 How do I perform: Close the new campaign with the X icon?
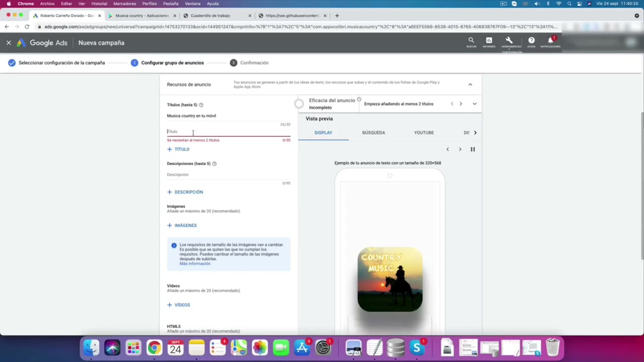pyautogui.click(x=9, y=43)
